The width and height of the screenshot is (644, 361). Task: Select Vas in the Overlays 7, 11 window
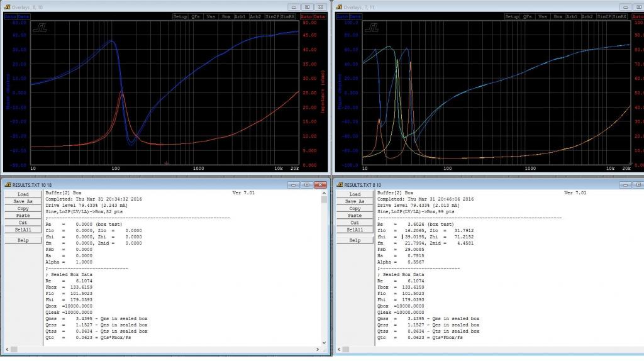point(543,16)
